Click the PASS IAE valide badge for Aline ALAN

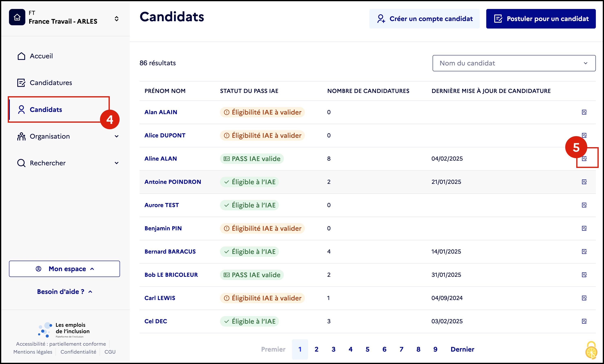coord(252,159)
